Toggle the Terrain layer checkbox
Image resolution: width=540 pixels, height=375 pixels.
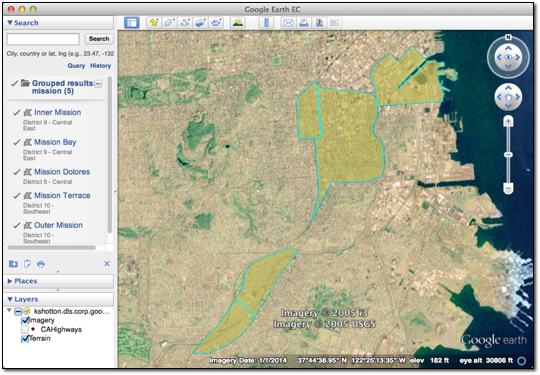25,338
